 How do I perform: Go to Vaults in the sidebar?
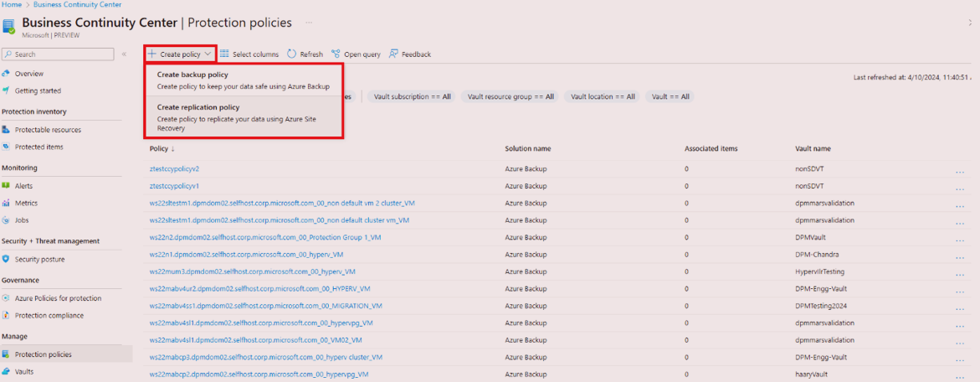(x=24, y=371)
